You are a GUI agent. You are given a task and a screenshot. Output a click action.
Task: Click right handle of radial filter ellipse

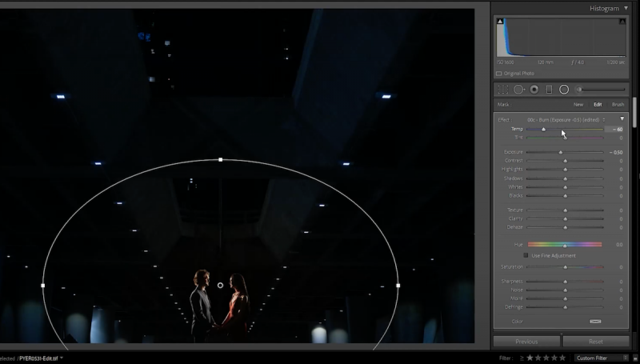398,286
